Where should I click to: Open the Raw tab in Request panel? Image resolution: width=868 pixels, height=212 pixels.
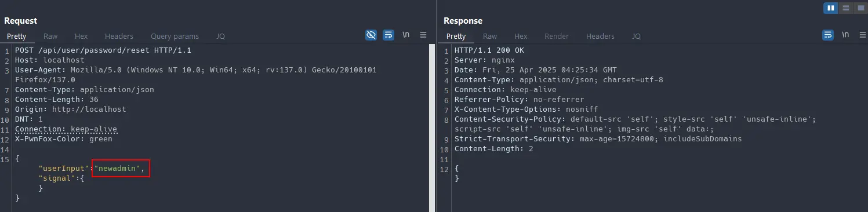tap(50, 36)
